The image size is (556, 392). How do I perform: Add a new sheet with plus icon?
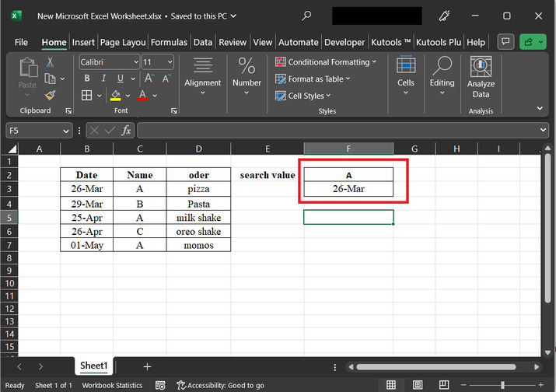click(147, 366)
